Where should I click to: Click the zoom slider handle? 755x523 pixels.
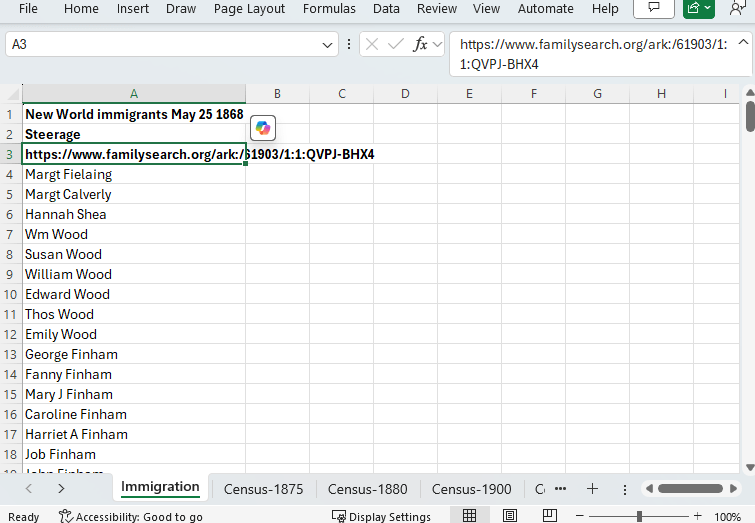coord(640,516)
